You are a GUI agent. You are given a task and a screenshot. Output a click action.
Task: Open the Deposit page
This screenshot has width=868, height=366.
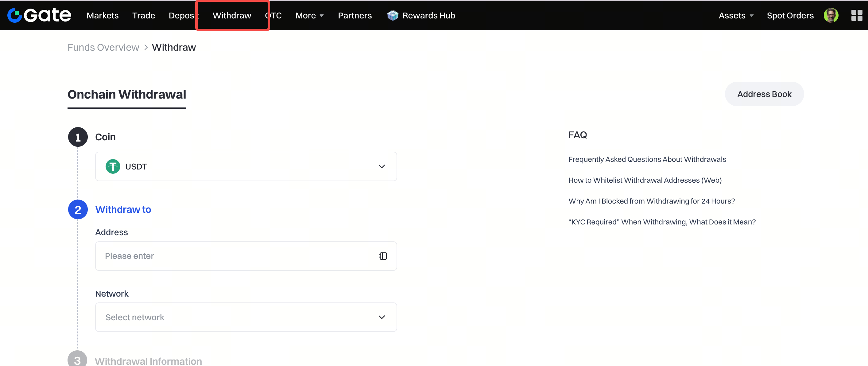pos(184,15)
